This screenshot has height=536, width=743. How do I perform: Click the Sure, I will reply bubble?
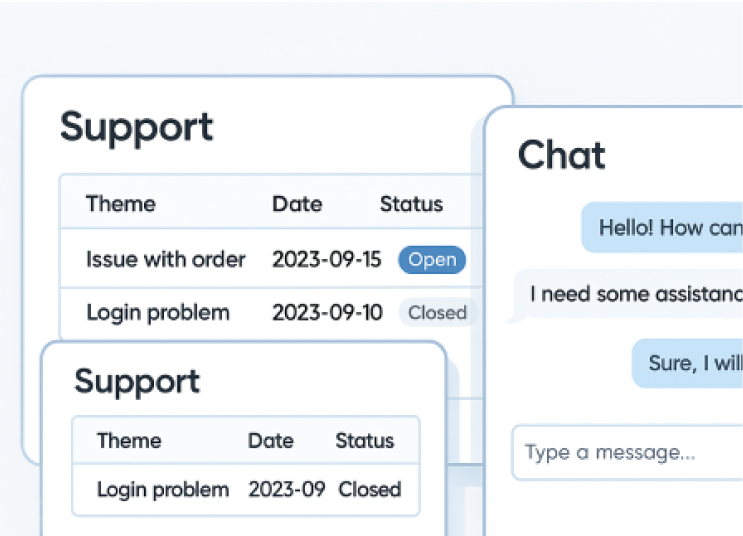tap(692, 363)
